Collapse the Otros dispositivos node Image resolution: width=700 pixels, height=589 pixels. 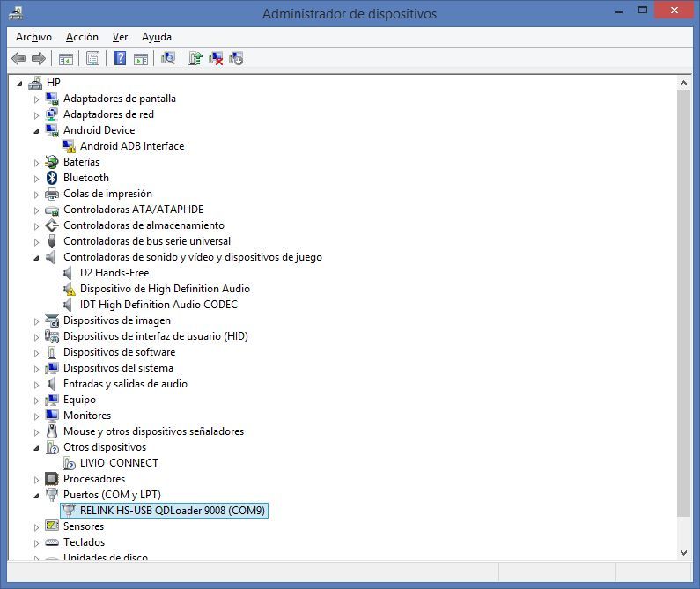click(x=36, y=448)
